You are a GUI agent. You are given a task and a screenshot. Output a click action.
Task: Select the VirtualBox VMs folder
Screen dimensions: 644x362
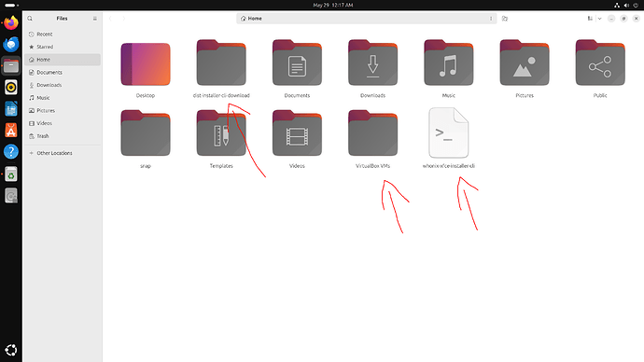[x=372, y=133]
